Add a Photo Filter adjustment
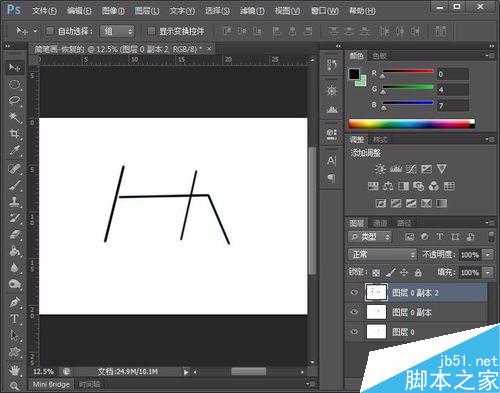500x393 pixels. click(418, 186)
